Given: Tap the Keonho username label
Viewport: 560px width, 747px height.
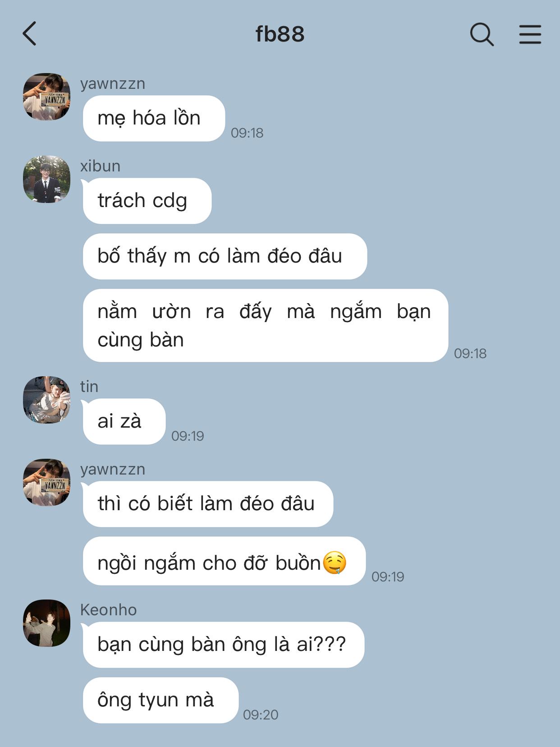Looking at the screenshot, I should coord(108,610).
